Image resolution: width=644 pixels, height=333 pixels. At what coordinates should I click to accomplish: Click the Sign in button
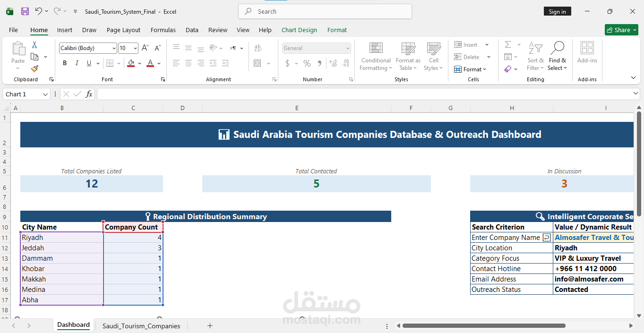tap(558, 11)
